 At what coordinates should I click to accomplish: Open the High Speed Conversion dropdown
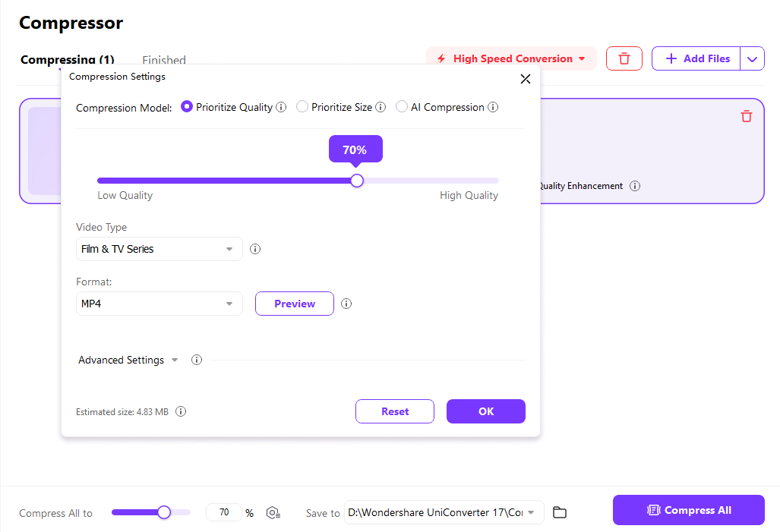[511, 58]
